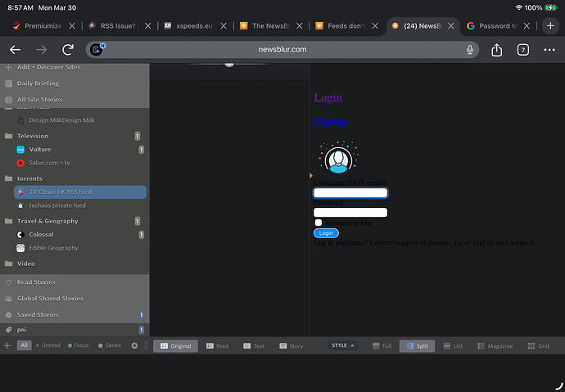
Task: Switch story filter to Unread
Action: pyautogui.click(x=49, y=346)
